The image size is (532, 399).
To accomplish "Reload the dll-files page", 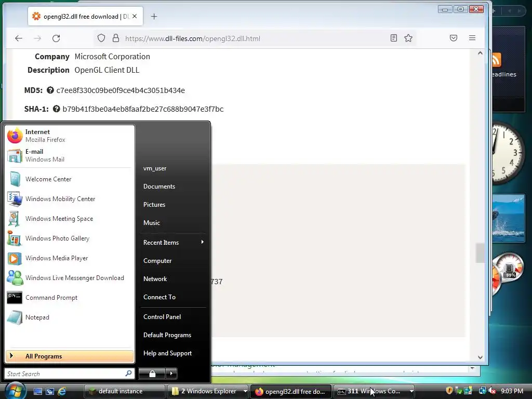I will [x=56, y=38].
